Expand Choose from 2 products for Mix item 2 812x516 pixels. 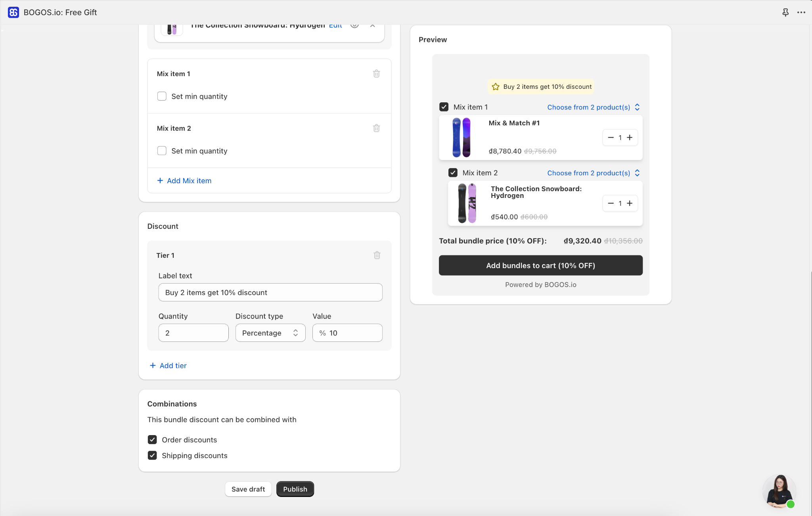click(594, 173)
